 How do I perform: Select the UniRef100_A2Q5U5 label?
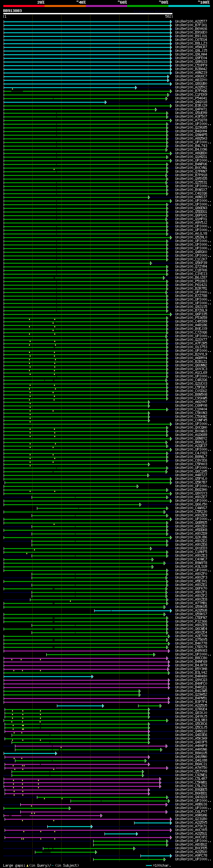[191, 706]
